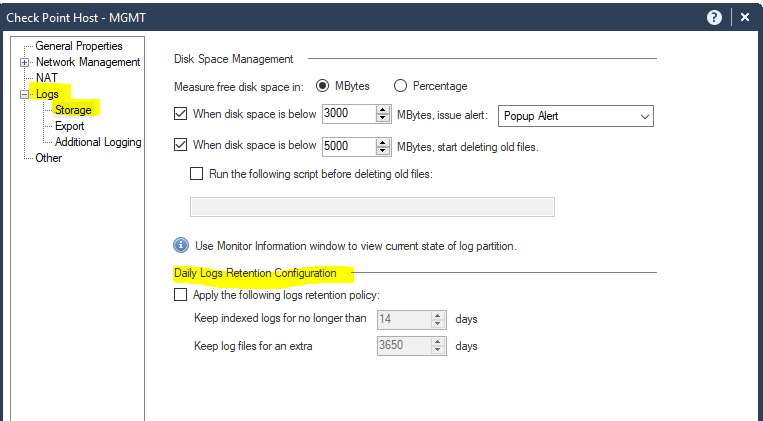Image resolution: width=763 pixels, height=421 pixels.
Task: Open the help question mark icon
Action: click(714, 18)
